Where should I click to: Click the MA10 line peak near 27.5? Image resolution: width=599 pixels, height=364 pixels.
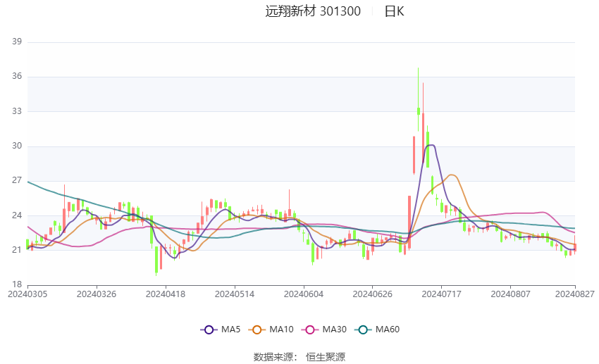(x=452, y=175)
